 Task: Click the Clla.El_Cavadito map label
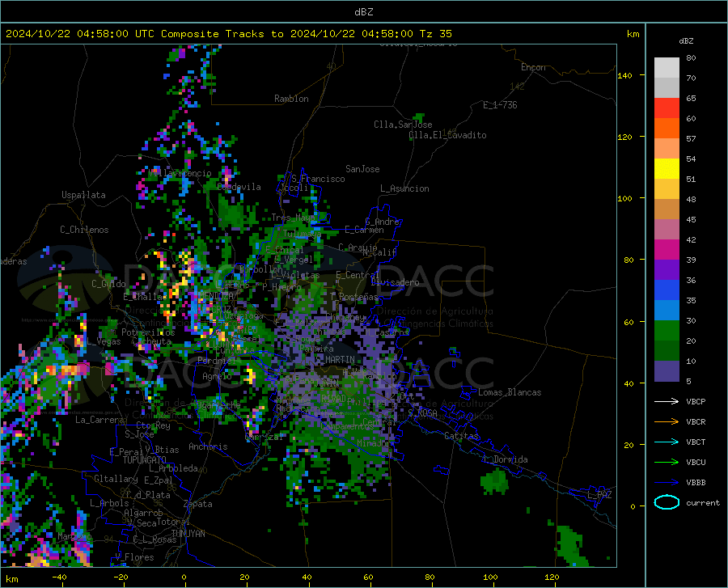tap(447, 135)
